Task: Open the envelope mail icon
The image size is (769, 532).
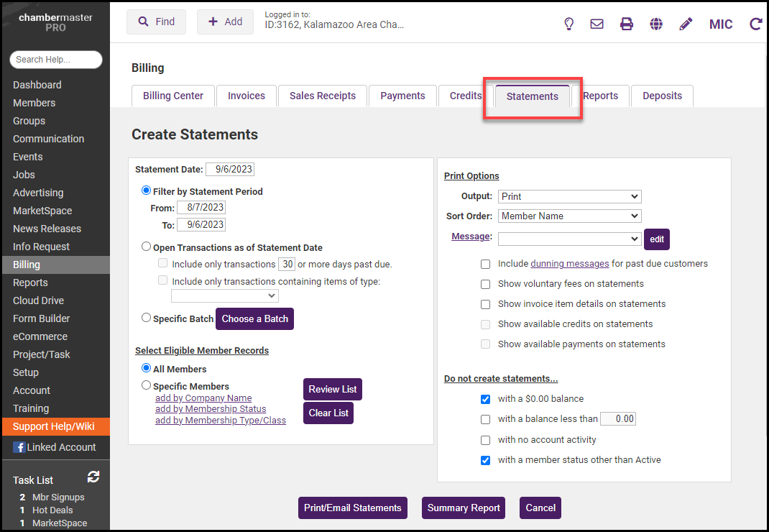Action: tap(597, 24)
